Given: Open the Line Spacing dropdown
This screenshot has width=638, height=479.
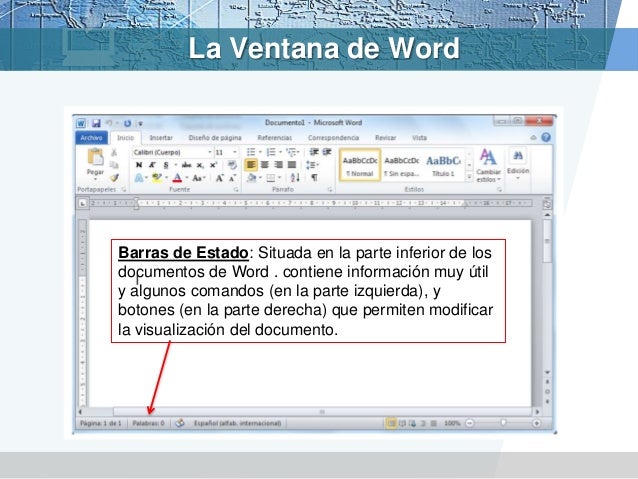Looking at the screenshot, I should point(312,165).
